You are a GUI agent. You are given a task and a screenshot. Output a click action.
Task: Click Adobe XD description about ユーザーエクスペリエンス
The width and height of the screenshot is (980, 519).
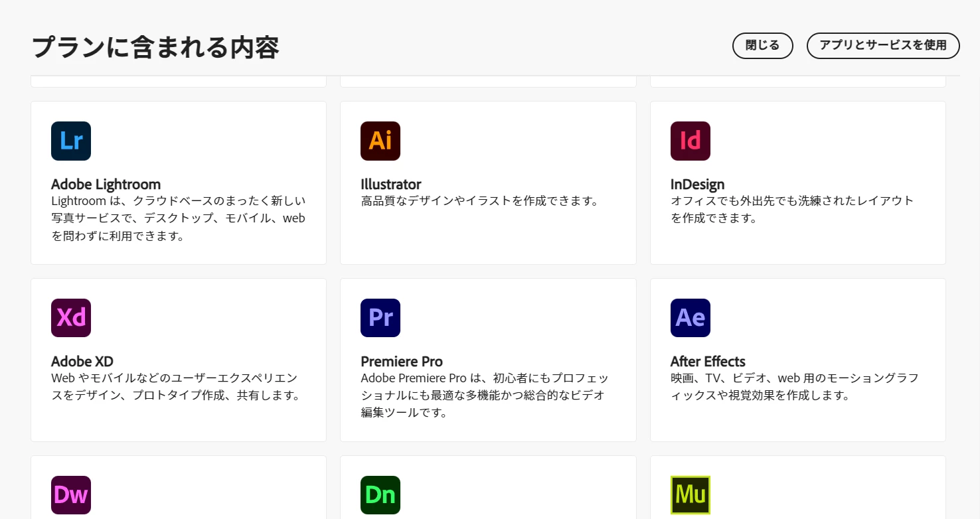(176, 387)
